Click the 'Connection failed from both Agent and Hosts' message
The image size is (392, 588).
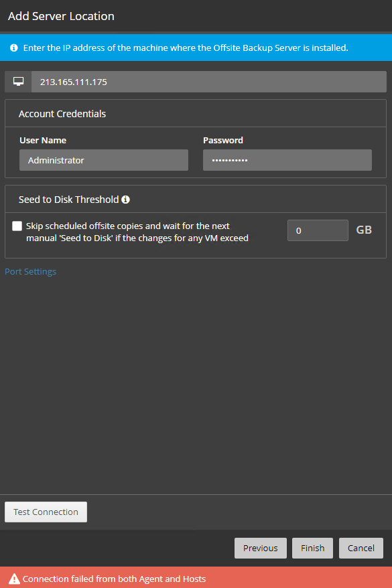coord(114,579)
